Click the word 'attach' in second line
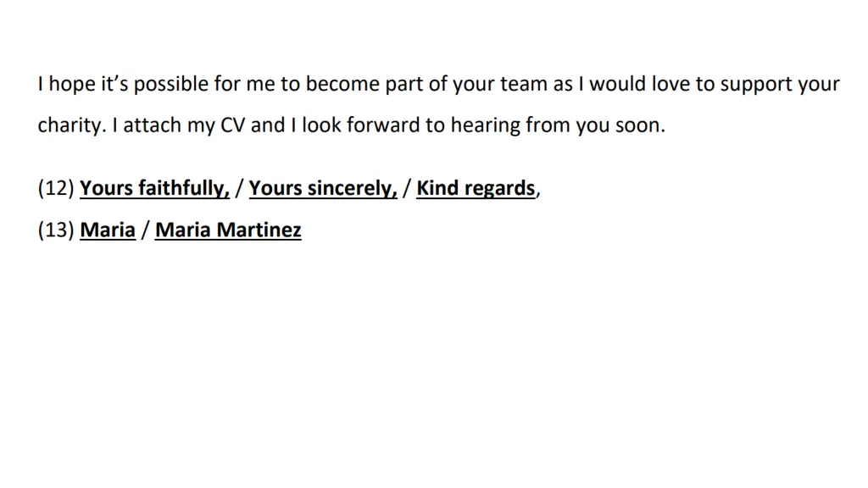The width and height of the screenshot is (868, 488). (x=153, y=125)
